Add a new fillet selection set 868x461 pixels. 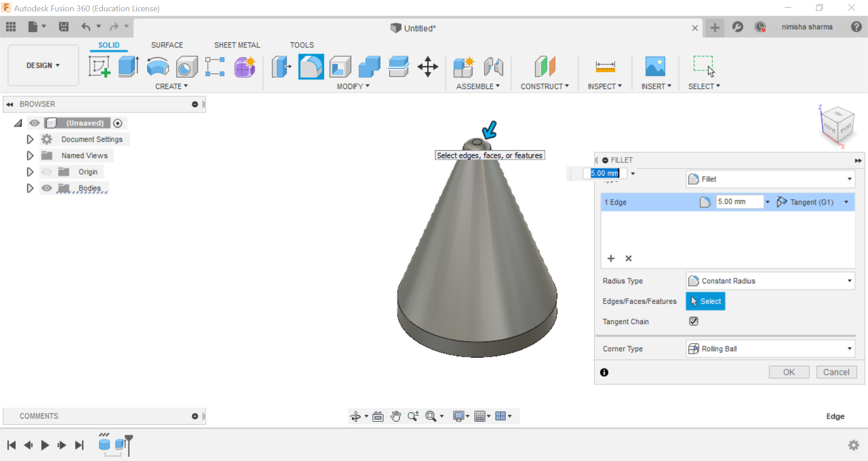(611, 258)
